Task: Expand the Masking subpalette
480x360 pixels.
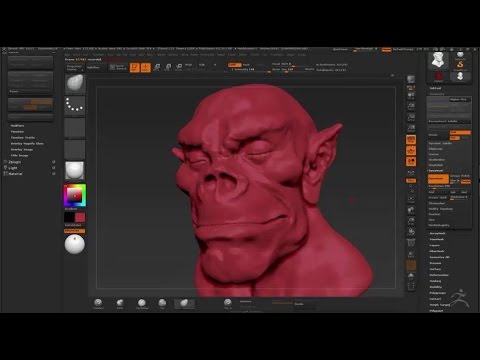Action: tap(435, 281)
